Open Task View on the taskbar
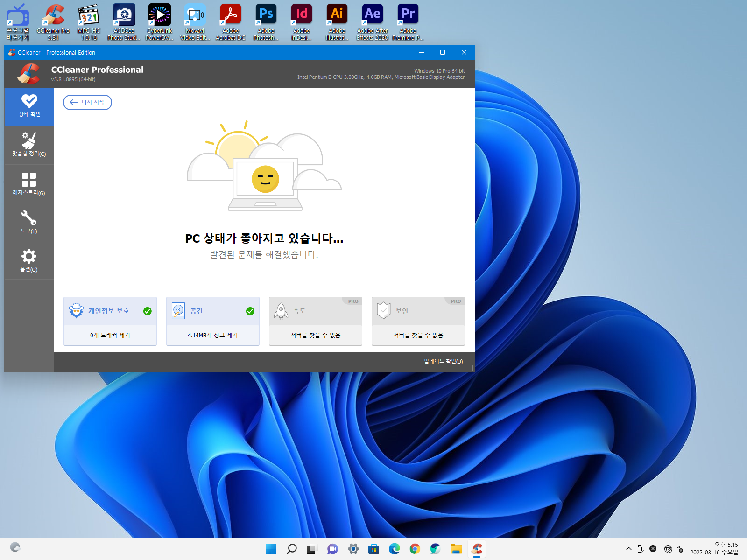This screenshot has height=560, width=747. click(x=312, y=549)
